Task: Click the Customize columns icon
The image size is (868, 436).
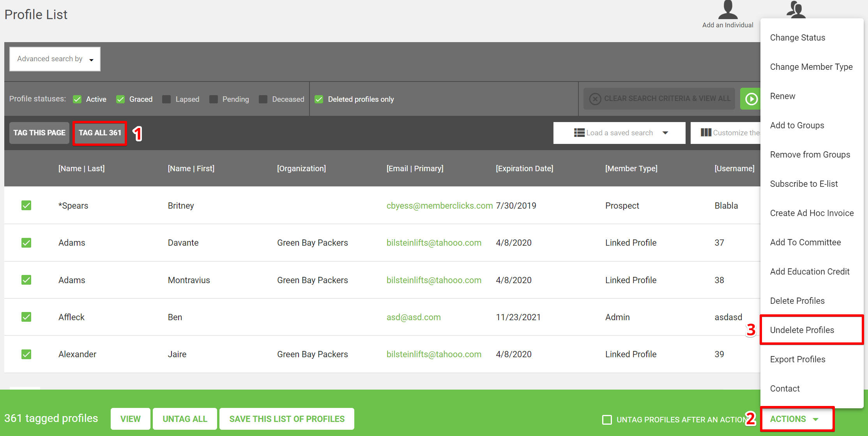Action: [x=706, y=133]
